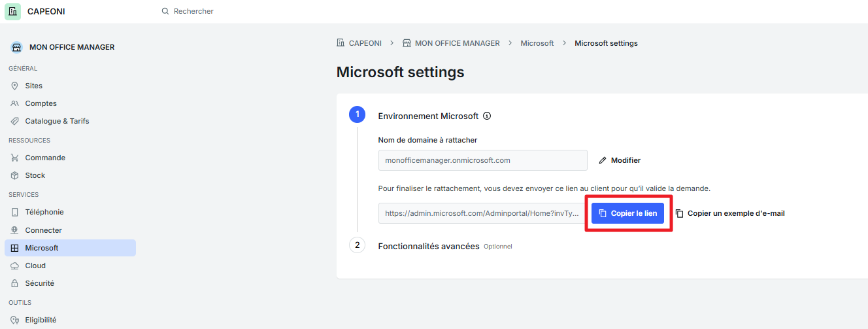Click the Sites location pin icon
868x329 pixels.
15,86
